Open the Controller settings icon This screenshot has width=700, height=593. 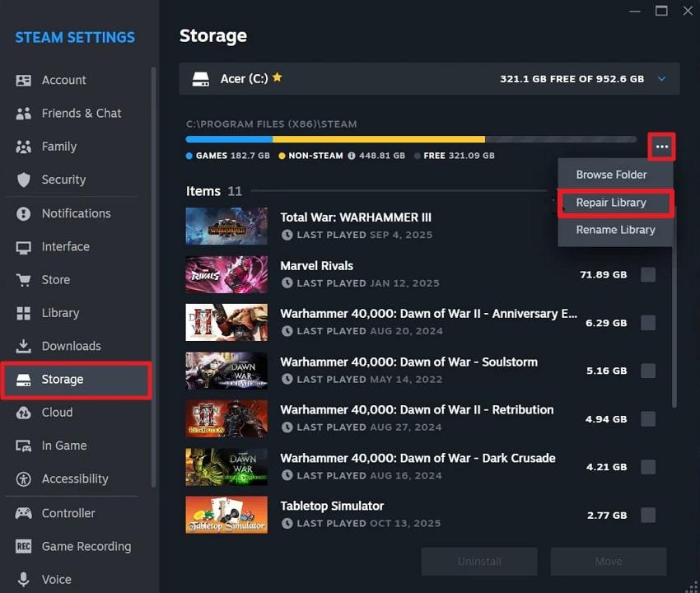click(26, 513)
